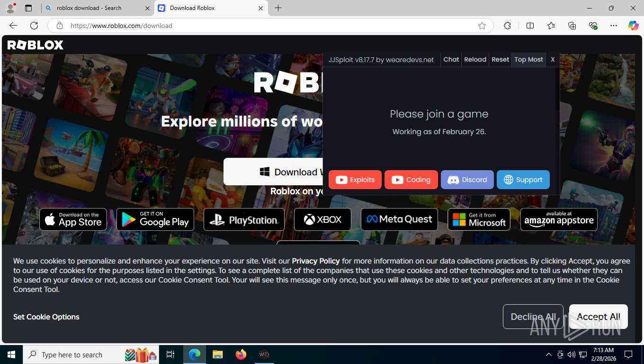The width and height of the screenshot is (644, 364).
Task: Open the App Store download badge
Action: click(x=73, y=219)
